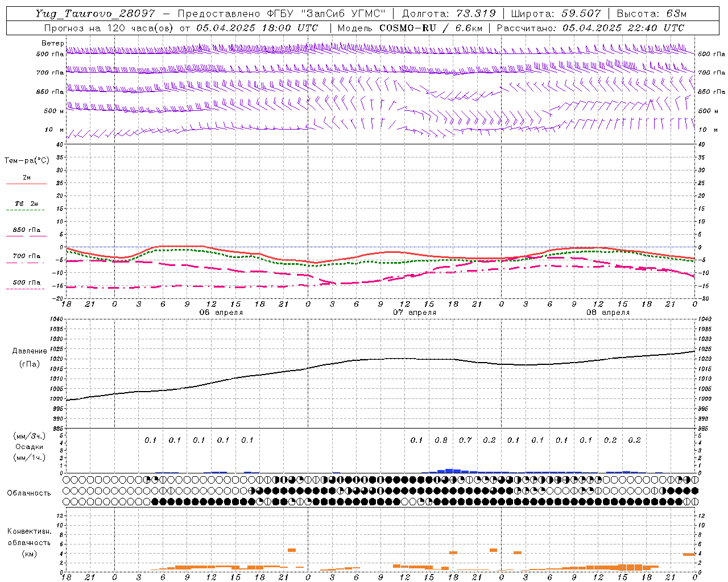Click the date label 07 апреля
This screenshot has height=582, width=728.
415,313
